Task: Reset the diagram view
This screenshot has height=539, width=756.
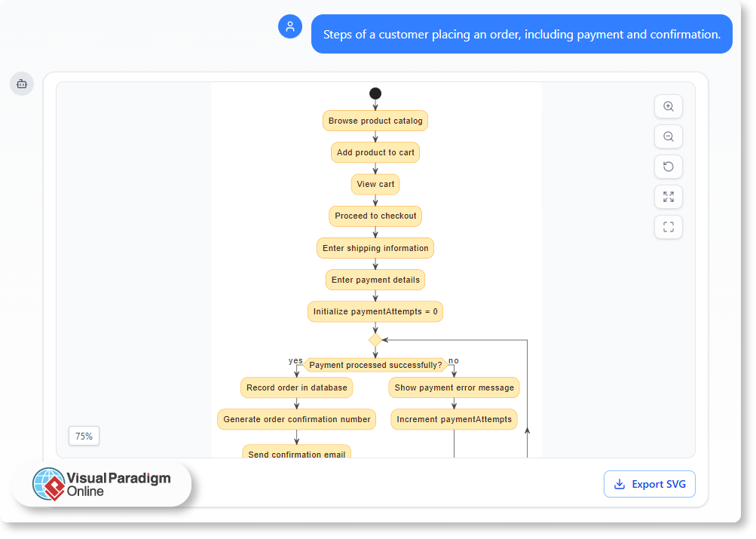Action: point(668,167)
